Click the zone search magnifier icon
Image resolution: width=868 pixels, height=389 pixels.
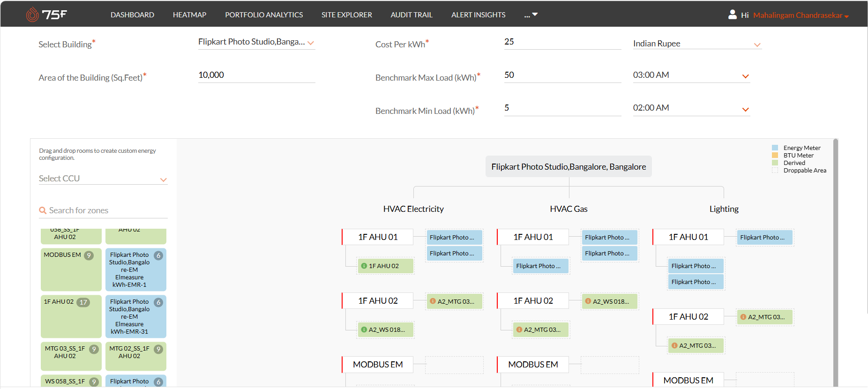pos(43,210)
